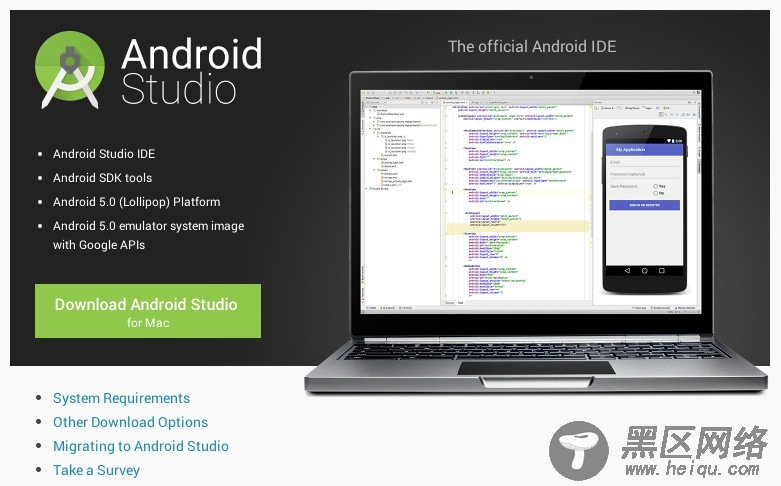The image size is (781, 486).
Task: Click 'Android 5.0 (Lollipop) Platform' bullet text
Action: click(x=136, y=202)
